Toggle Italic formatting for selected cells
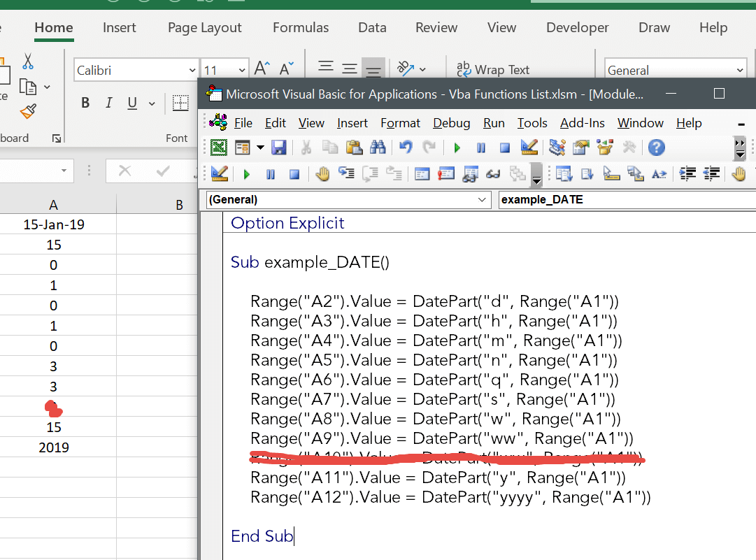The width and height of the screenshot is (756, 560). point(109,102)
